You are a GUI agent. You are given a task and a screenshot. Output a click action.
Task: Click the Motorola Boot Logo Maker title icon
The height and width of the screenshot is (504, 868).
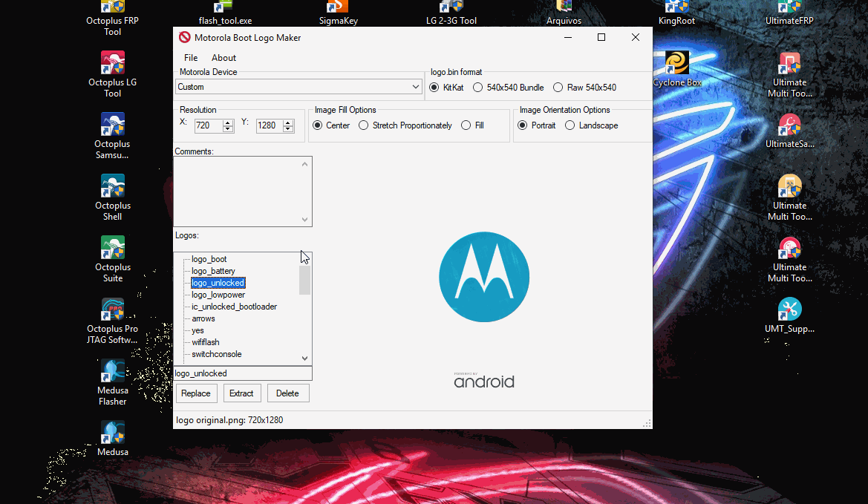(184, 38)
